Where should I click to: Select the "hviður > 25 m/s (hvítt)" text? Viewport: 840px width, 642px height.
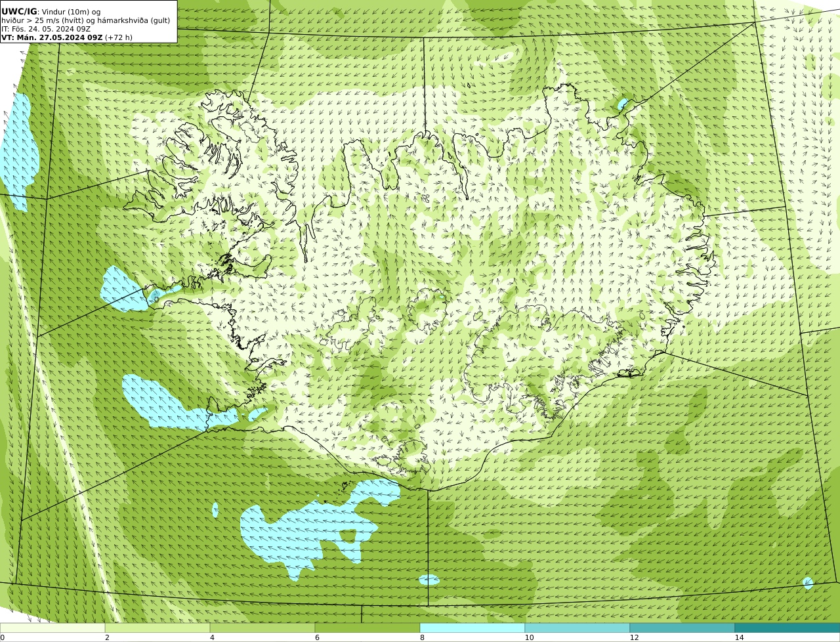[43, 20]
